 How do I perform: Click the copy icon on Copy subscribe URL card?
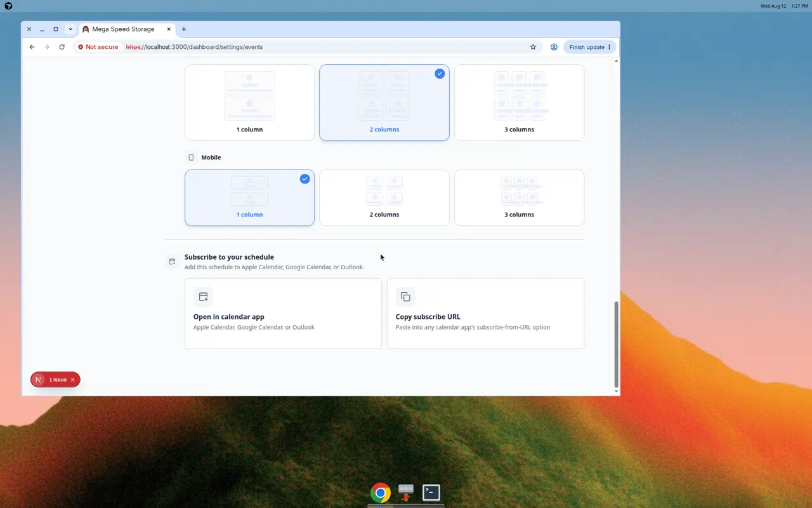405,297
